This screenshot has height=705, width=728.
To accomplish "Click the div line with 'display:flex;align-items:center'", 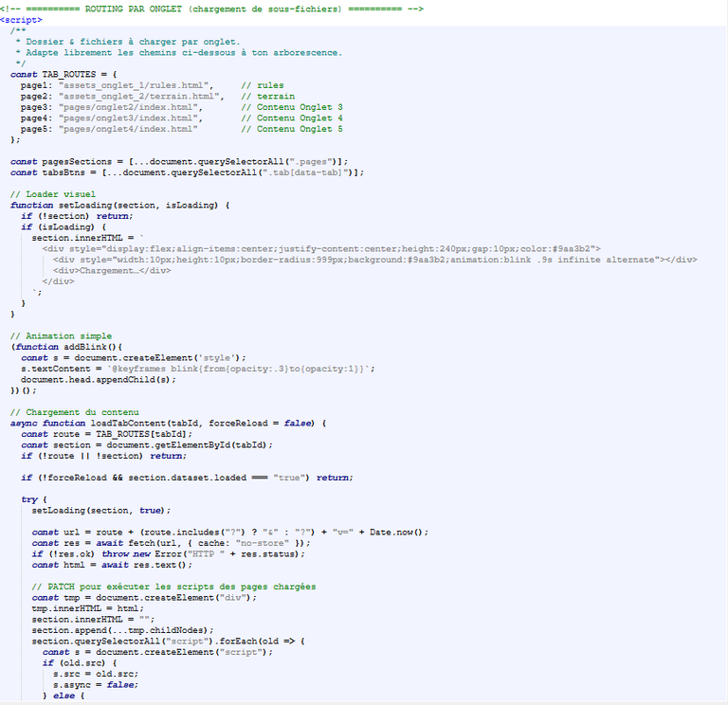I will click(x=321, y=249).
